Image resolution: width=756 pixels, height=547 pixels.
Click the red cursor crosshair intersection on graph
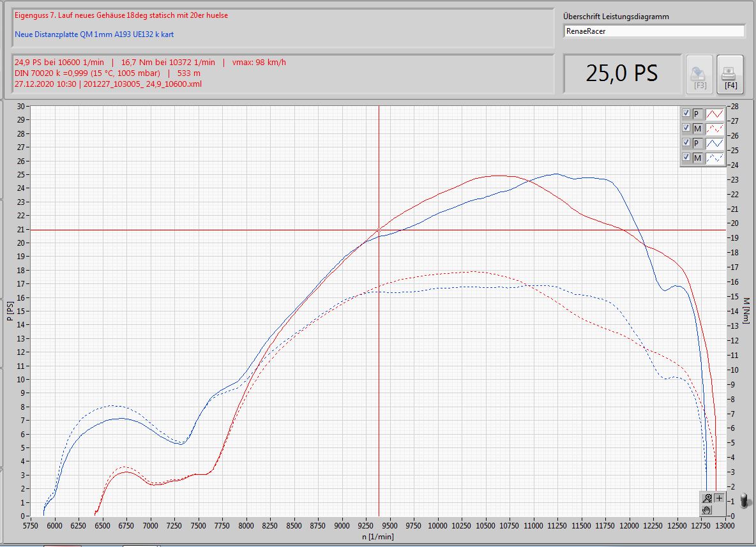(379, 230)
